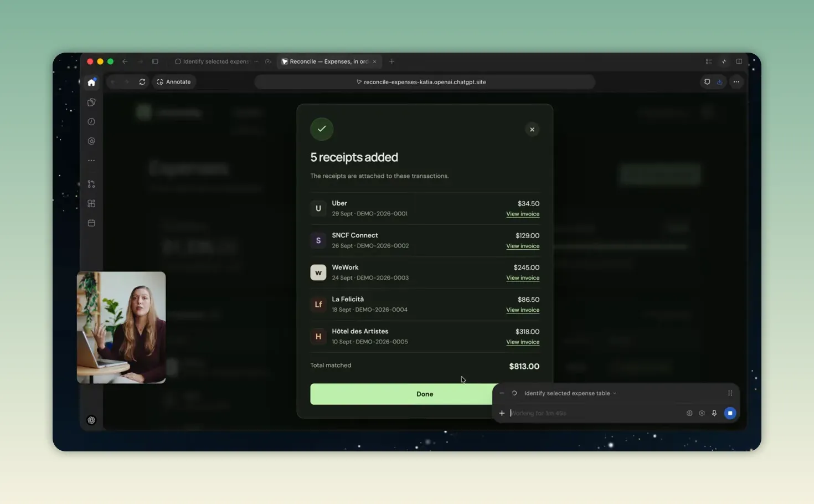Open the home icon in the sidebar
The image size is (814, 504).
(91, 83)
